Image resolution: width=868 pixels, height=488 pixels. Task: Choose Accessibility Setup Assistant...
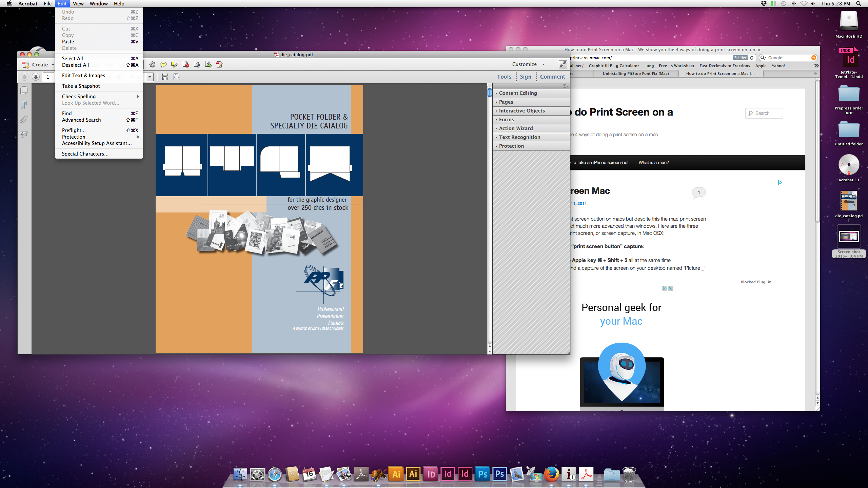point(99,143)
